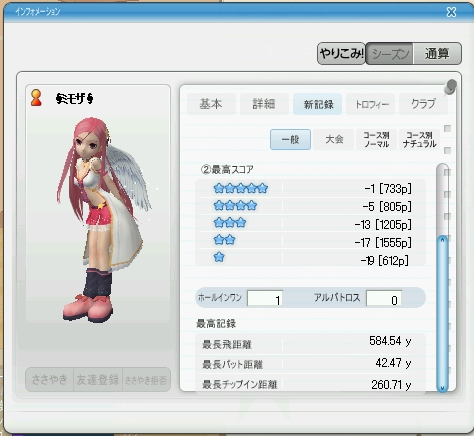Image resolution: width=474 pixels, height=436 pixels.
Task: Select the 一般 sub-tab
Action: click(x=290, y=139)
